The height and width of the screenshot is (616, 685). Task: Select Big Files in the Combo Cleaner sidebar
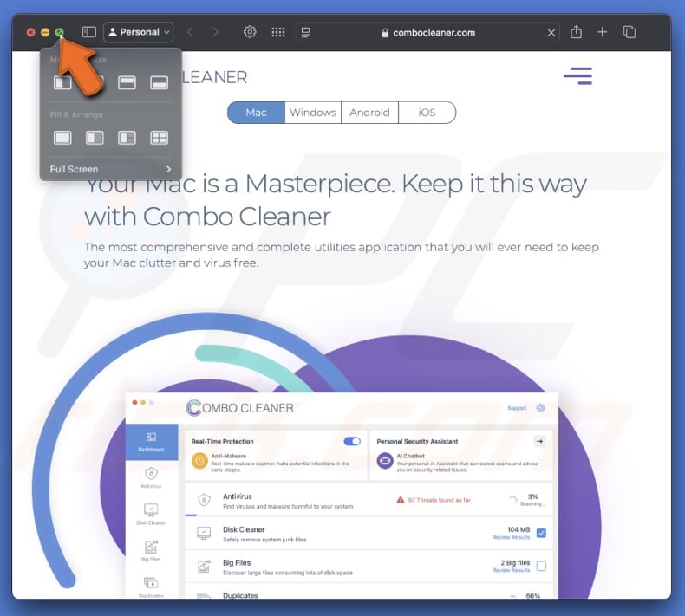click(151, 550)
